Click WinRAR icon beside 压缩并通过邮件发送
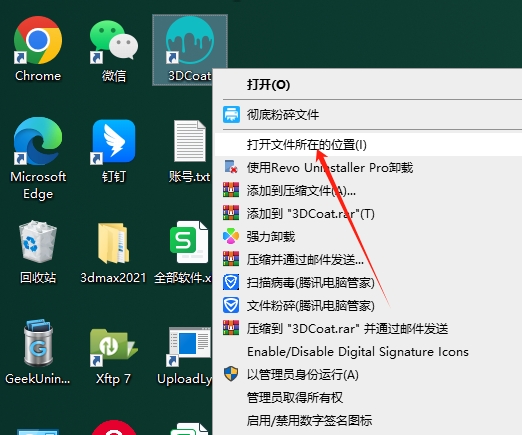The image size is (522, 435). (231, 259)
